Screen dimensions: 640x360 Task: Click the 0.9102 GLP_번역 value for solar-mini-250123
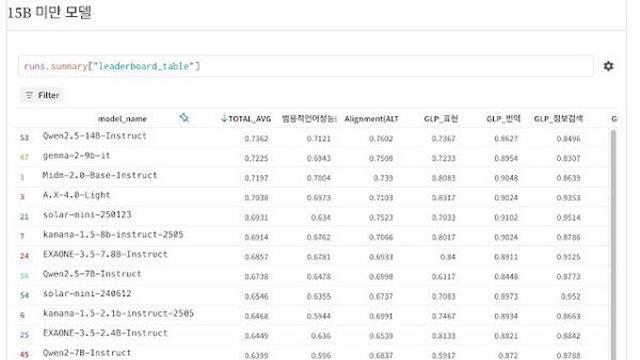point(506,218)
